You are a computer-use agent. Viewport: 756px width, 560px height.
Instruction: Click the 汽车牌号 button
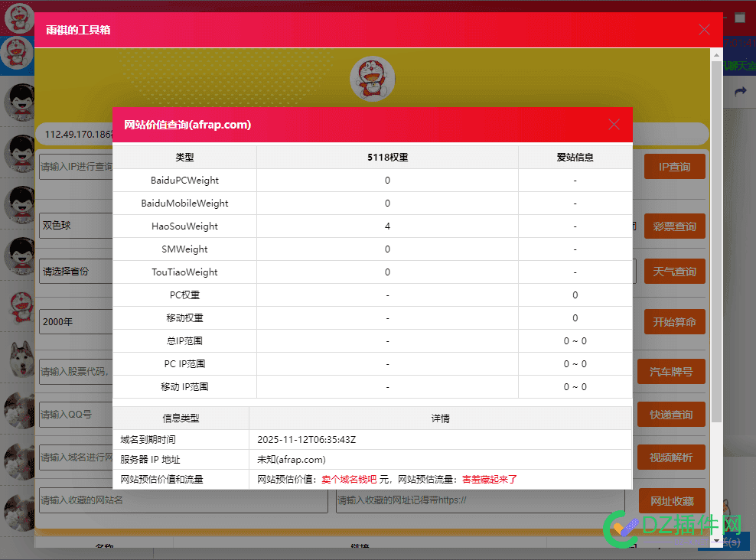click(671, 372)
